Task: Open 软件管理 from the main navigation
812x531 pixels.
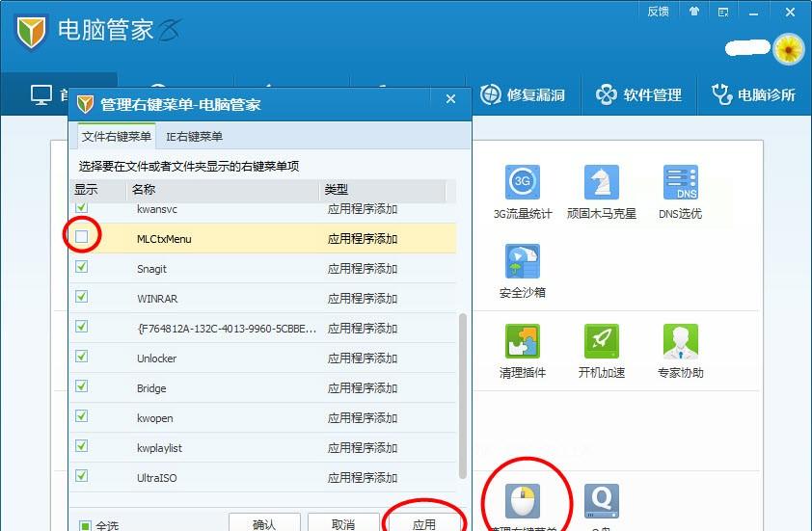Action: (638, 94)
